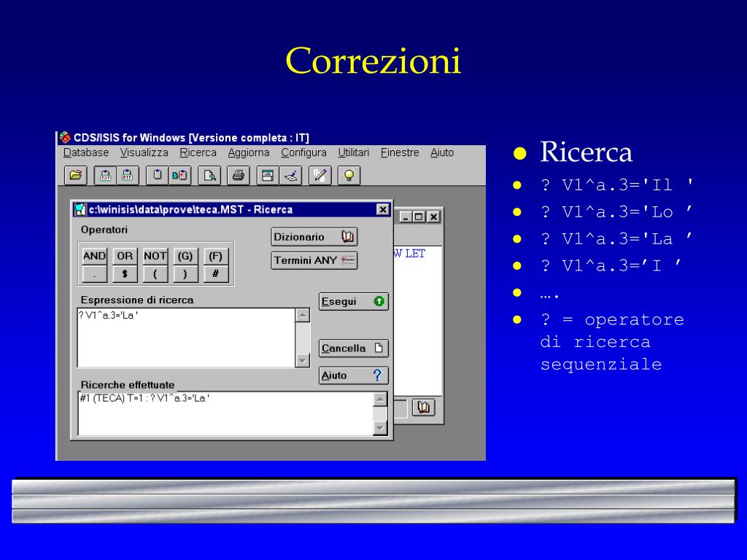Insert the NOT operator

(155, 256)
